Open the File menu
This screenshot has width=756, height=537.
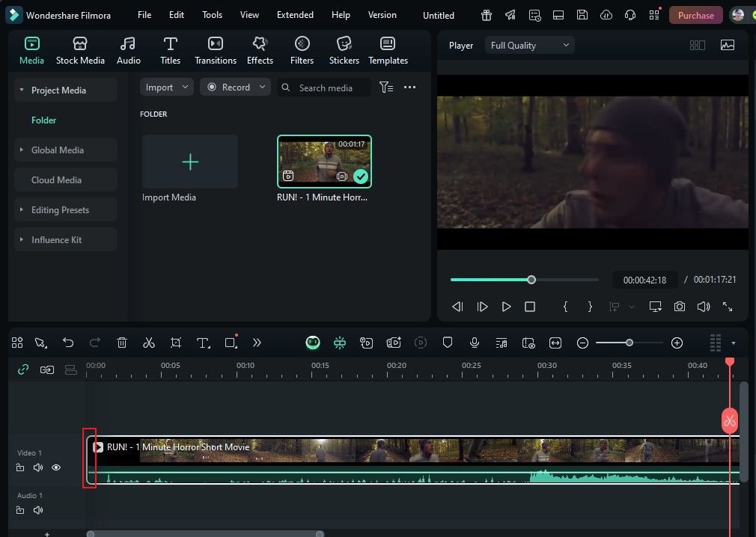click(x=144, y=15)
